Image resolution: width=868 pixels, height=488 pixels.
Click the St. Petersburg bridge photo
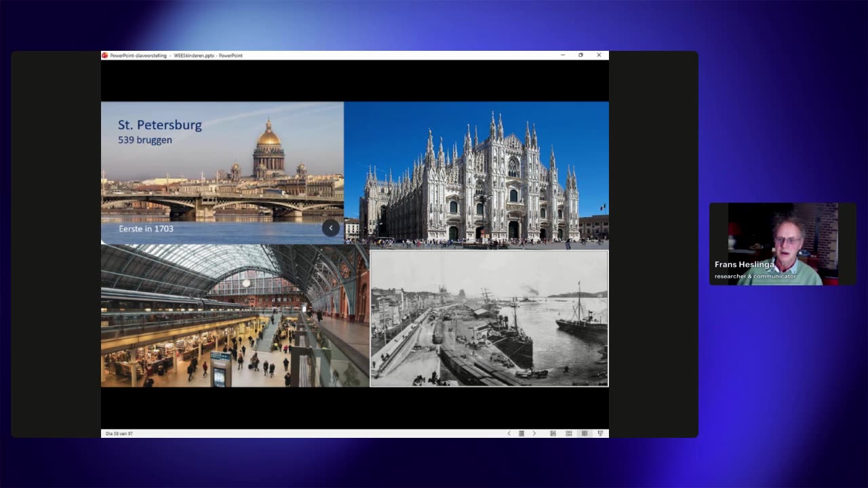pos(222,173)
